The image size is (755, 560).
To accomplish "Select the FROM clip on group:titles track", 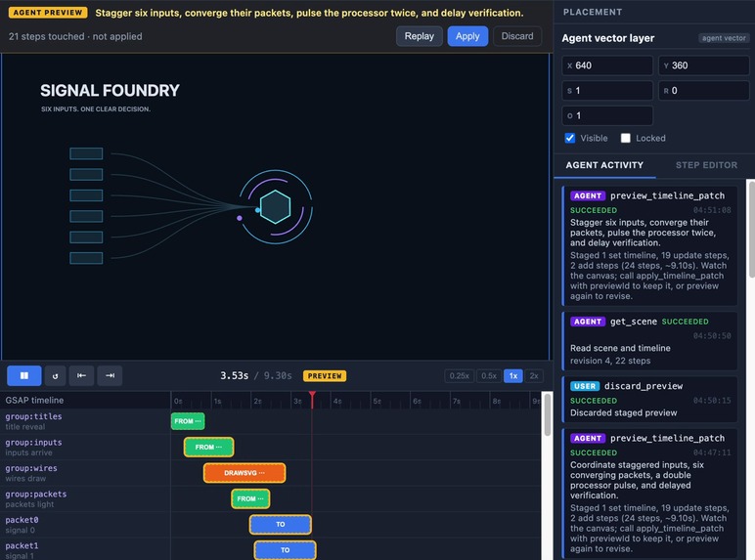I will 188,421.
